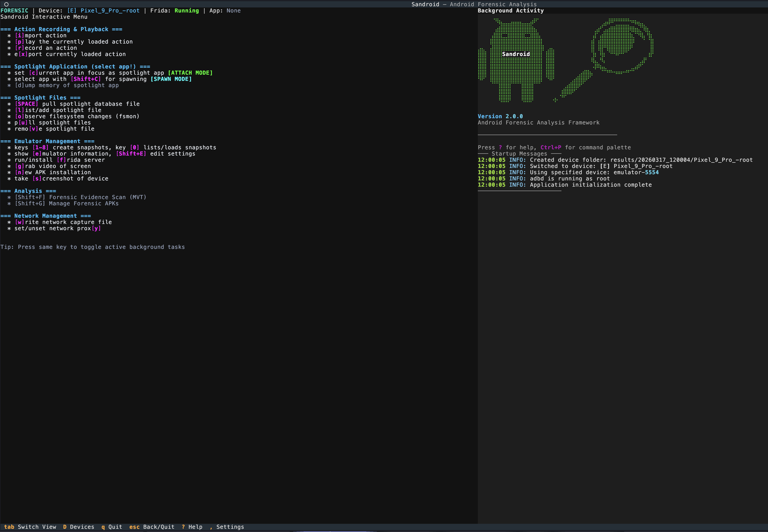Click the q Quit footer button
The height and width of the screenshot is (532, 768).
(112, 527)
